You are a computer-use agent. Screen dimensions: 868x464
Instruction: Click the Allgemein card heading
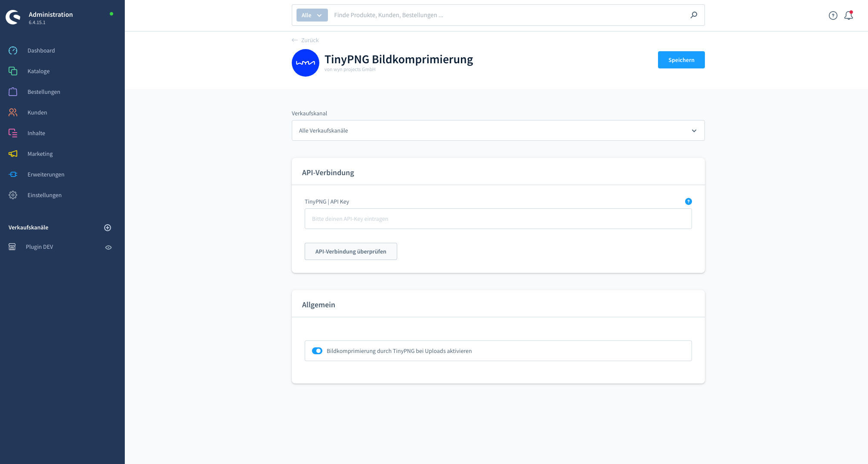(x=318, y=305)
